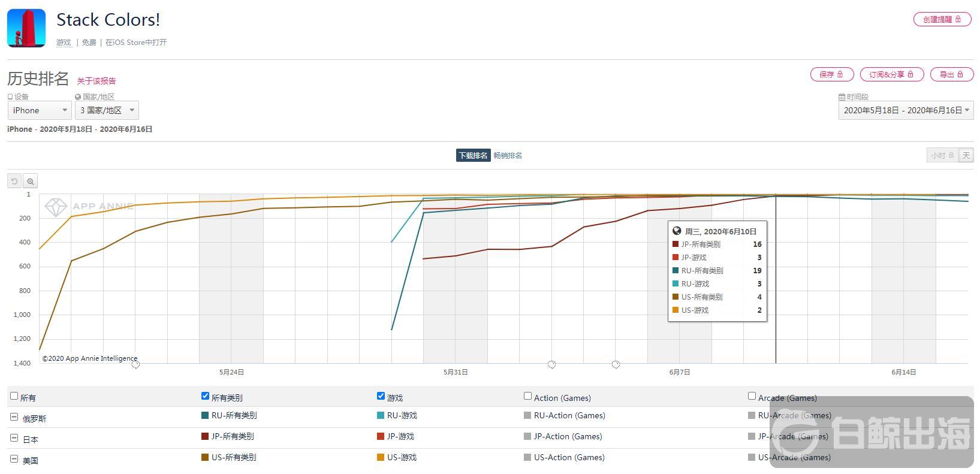Open the date range dropdown

point(905,110)
